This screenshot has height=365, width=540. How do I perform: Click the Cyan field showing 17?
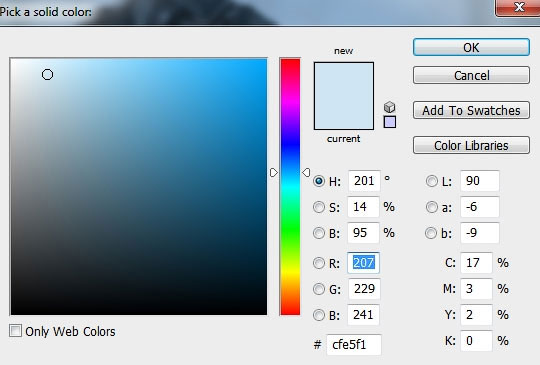[476, 263]
